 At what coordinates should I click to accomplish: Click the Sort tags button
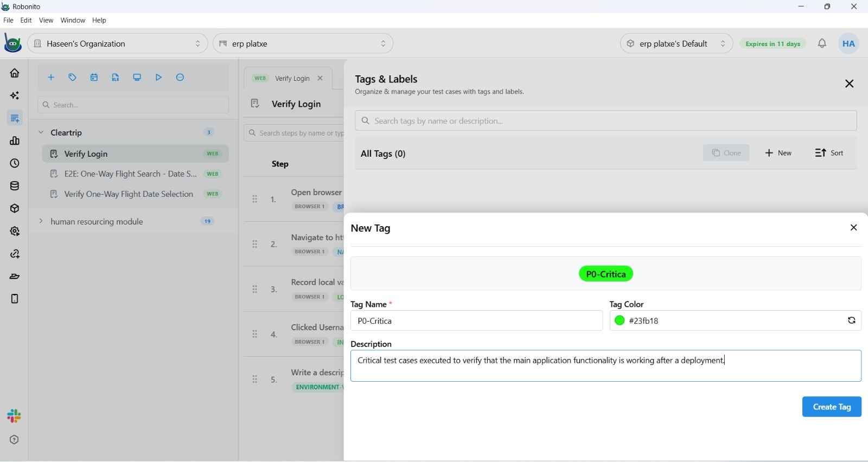click(x=829, y=153)
